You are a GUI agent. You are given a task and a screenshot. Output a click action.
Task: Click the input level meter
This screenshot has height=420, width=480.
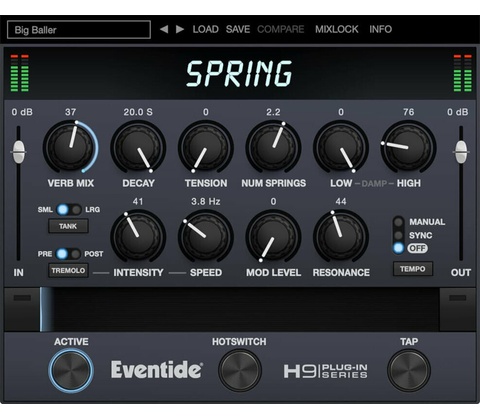point(20,73)
